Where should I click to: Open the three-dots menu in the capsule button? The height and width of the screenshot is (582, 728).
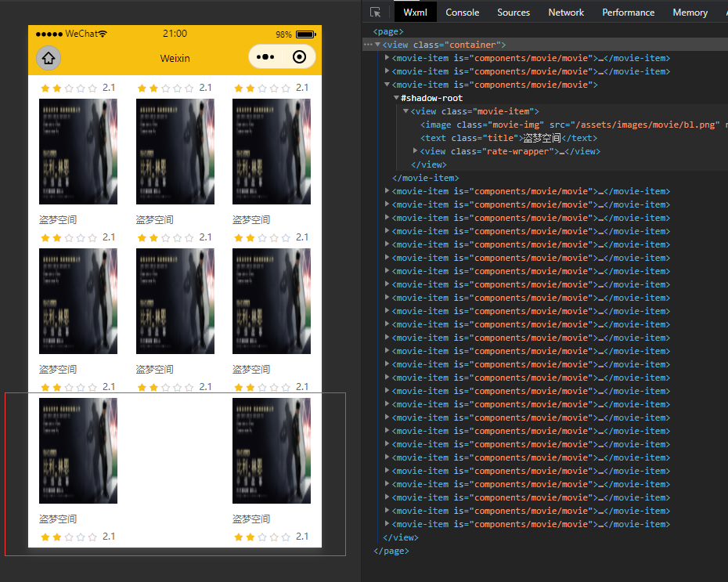click(265, 57)
